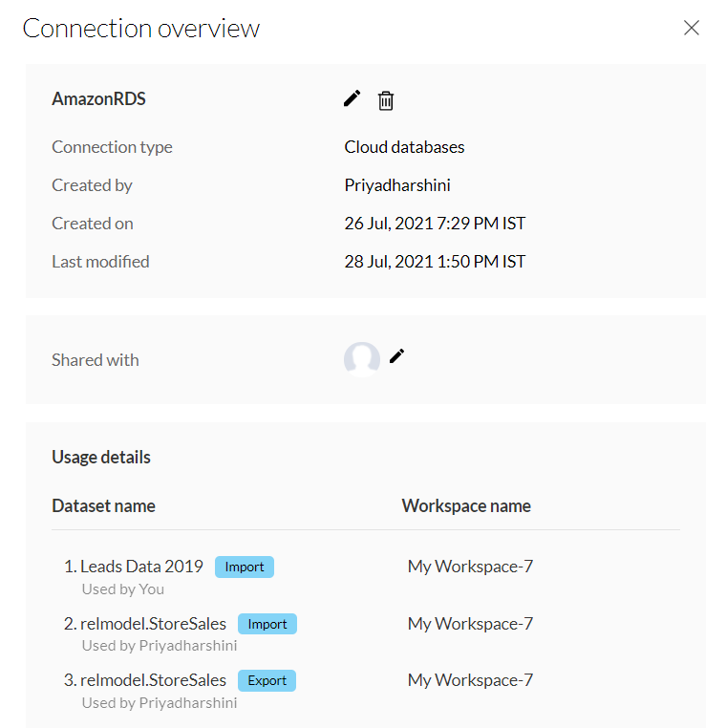Screen dimensions: 726x728
Task: Delete the AmazonRDS connection via trash icon
Action: [x=386, y=100]
